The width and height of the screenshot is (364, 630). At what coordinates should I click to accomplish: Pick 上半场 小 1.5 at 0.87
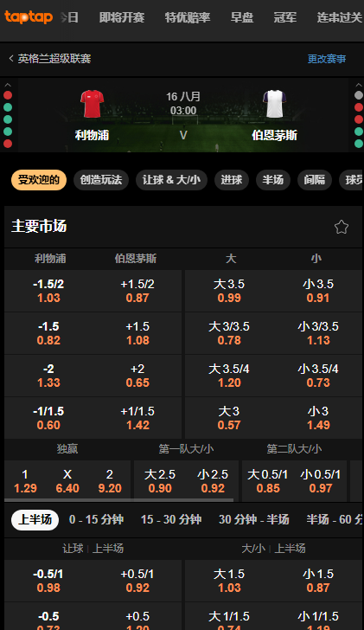pyautogui.click(x=318, y=581)
